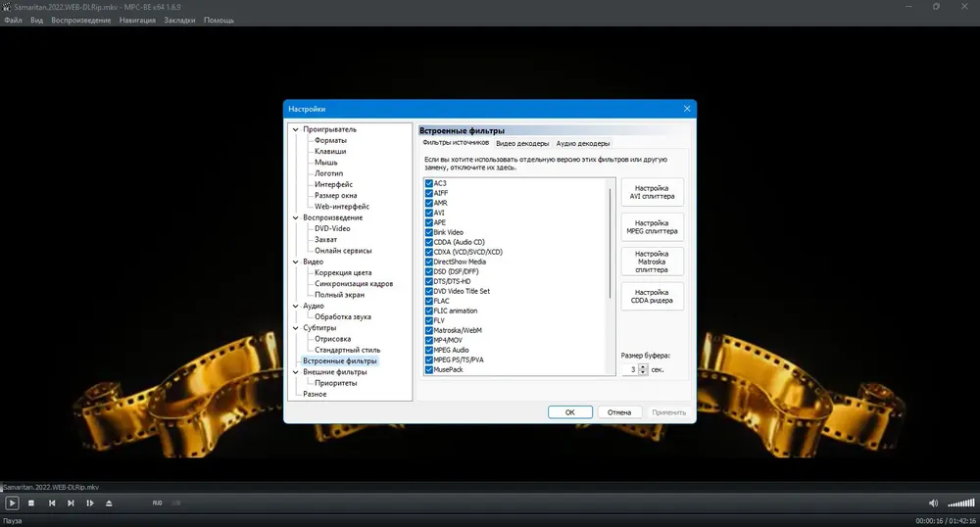Open the Воспроизведение menu
The height and width of the screenshot is (527, 980).
pos(81,21)
